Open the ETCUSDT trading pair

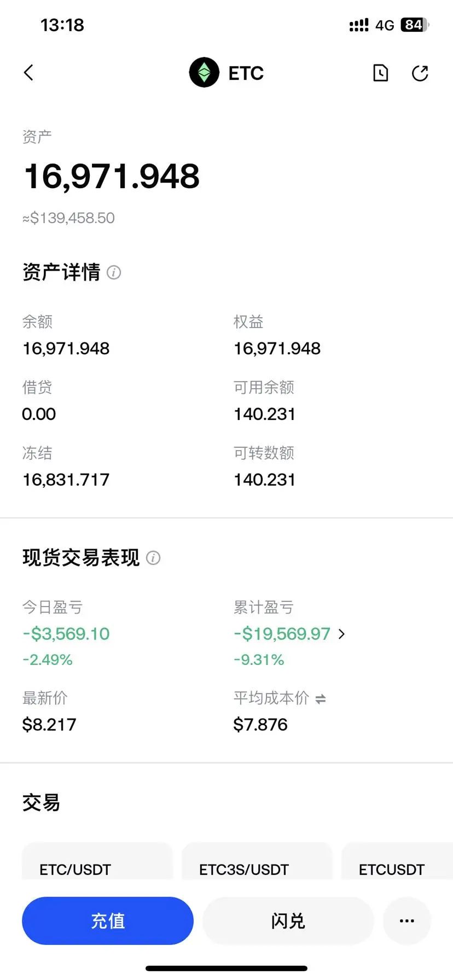point(397,862)
